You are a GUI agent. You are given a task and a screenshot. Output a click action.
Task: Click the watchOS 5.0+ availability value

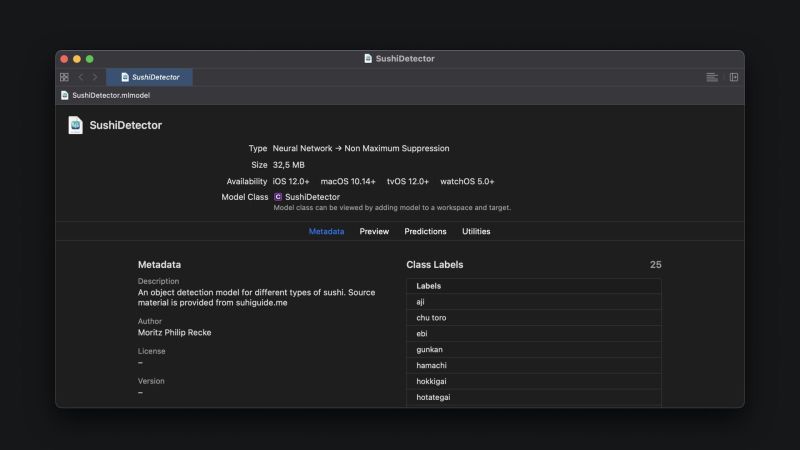tap(467, 182)
